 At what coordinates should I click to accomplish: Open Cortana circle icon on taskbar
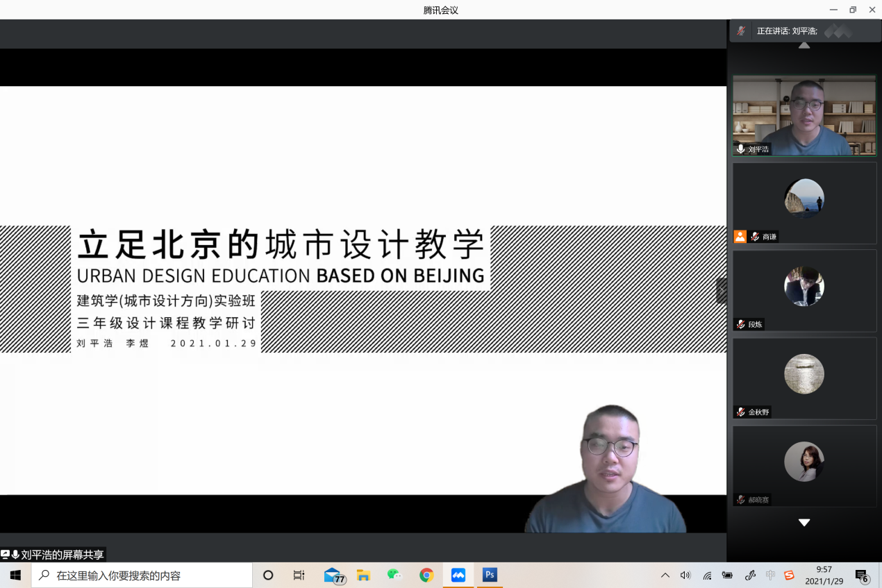click(x=268, y=575)
